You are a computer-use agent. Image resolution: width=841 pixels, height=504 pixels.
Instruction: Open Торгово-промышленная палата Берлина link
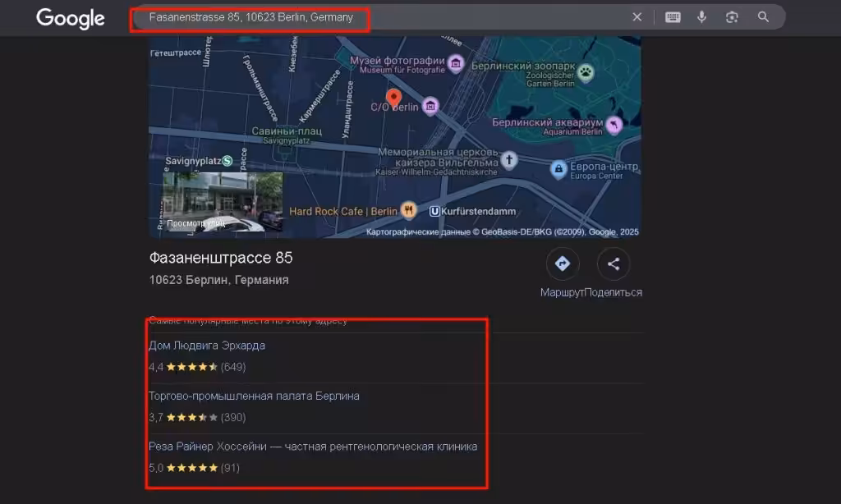pyautogui.click(x=254, y=396)
